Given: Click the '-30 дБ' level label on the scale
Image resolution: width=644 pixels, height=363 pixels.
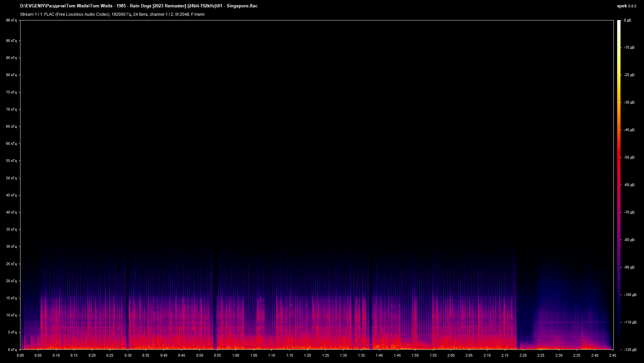Looking at the screenshot, I should tap(629, 103).
